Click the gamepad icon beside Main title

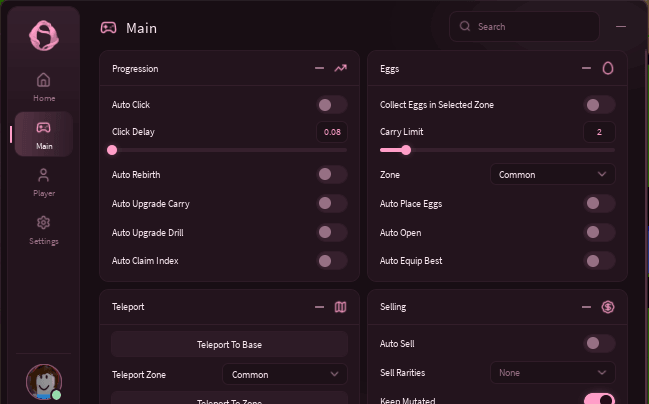(108, 28)
